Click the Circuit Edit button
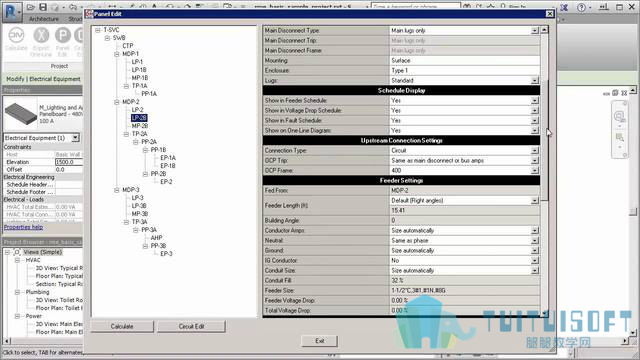Image resolution: width=640 pixels, height=360 pixels. 191,327
